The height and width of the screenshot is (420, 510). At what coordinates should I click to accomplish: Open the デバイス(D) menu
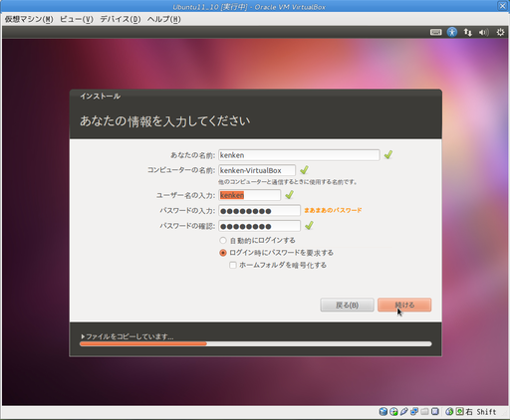(x=121, y=19)
